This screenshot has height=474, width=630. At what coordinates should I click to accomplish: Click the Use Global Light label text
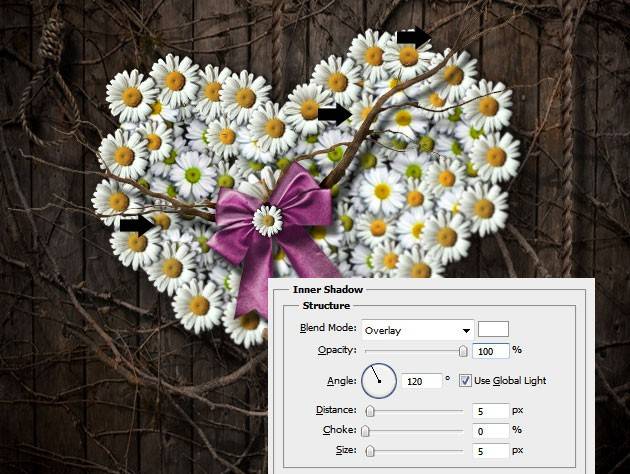click(510, 380)
